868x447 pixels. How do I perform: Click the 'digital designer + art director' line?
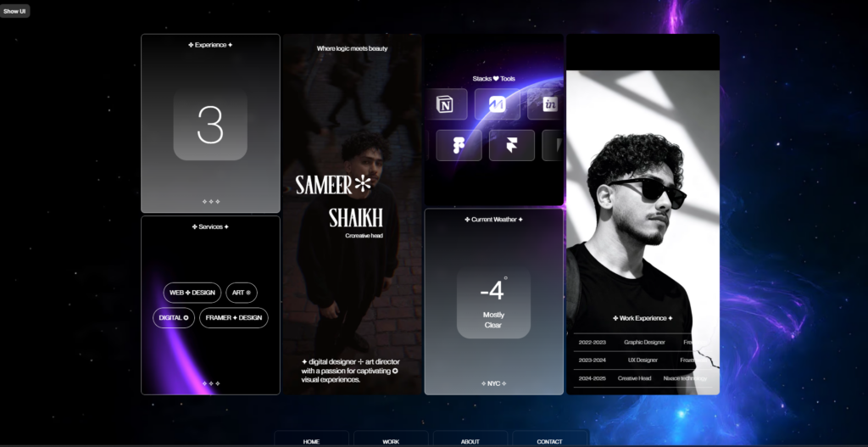350,361
